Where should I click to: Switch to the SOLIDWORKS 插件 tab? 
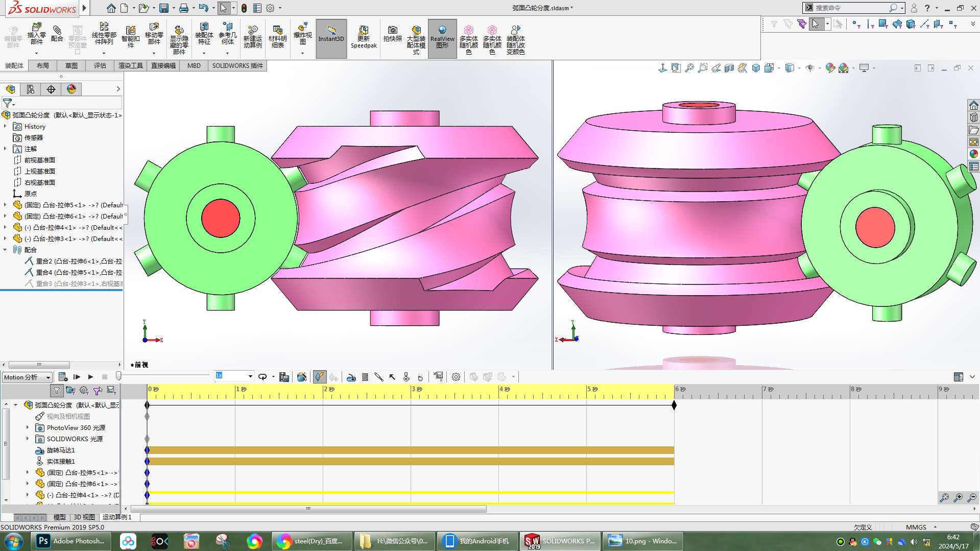[237, 66]
